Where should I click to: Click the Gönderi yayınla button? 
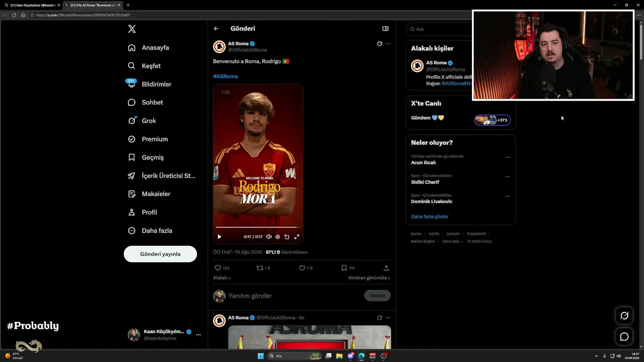point(160,254)
